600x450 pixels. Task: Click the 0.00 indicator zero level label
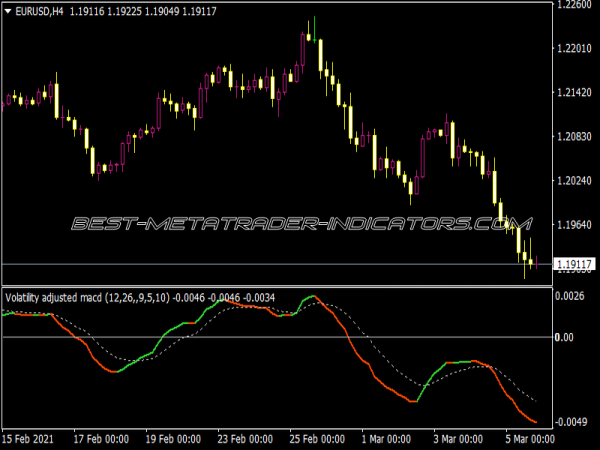tap(564, 337)
